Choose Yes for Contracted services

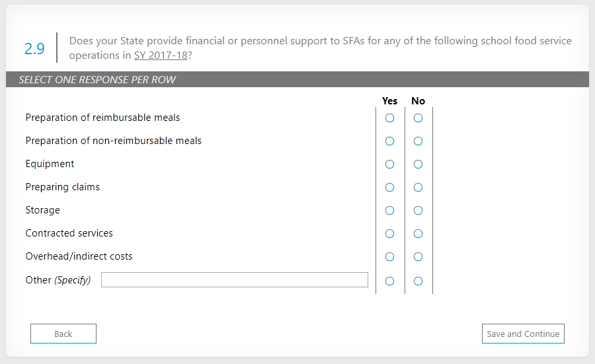tap(389, 234)
